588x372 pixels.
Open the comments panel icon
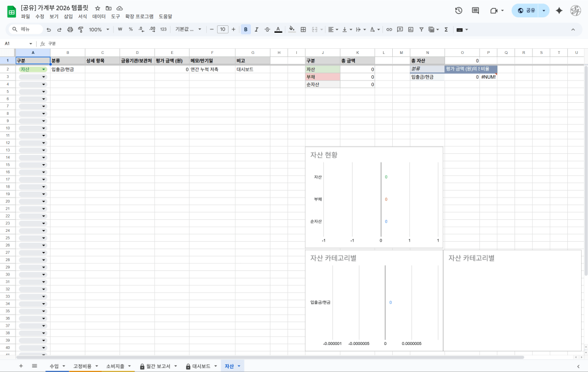[475, 10]
